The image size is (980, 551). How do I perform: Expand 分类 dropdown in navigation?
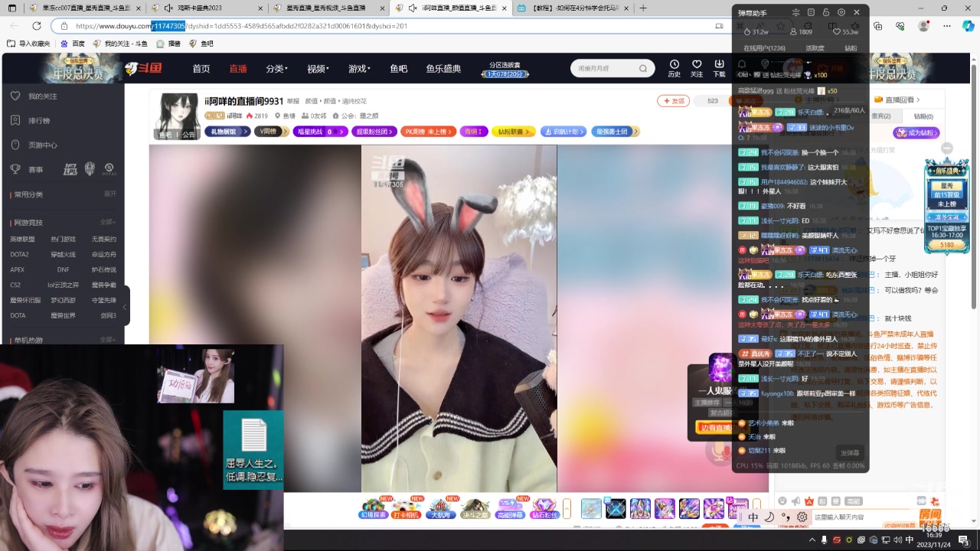(x=276, y=68)
